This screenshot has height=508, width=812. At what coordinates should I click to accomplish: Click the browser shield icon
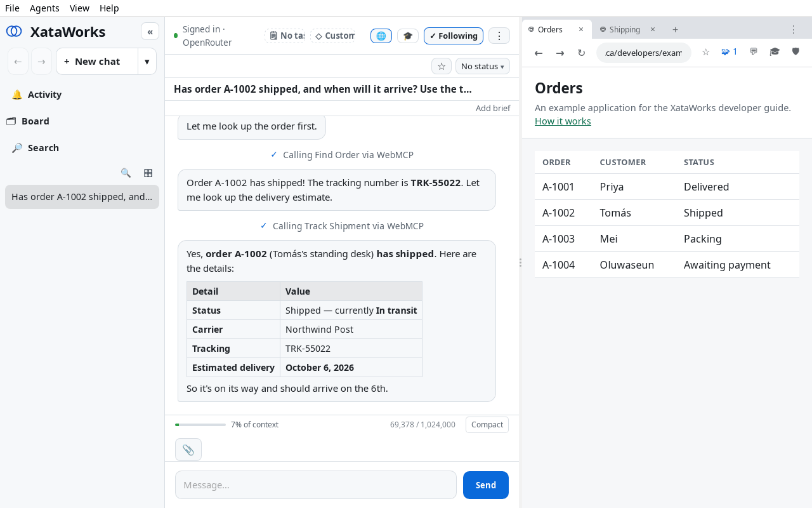click(796, 52)
